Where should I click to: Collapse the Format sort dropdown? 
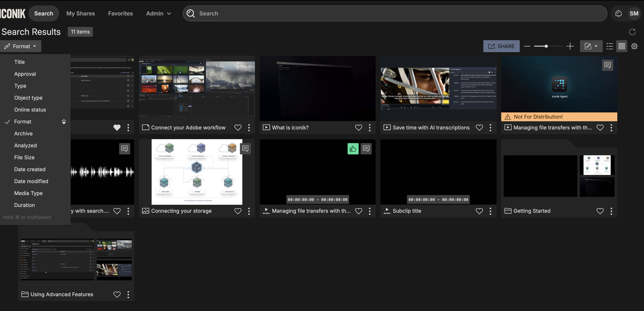(x=21, y=46)
